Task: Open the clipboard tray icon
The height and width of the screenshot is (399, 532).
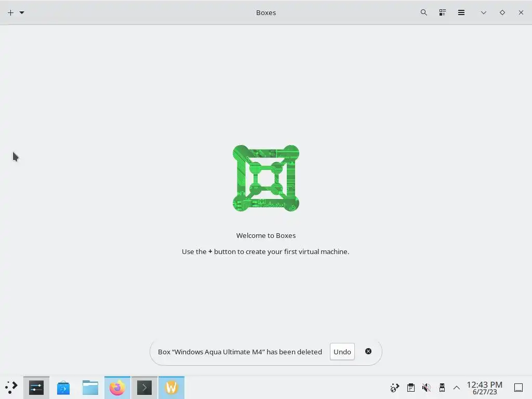Action: pos(411,388)
